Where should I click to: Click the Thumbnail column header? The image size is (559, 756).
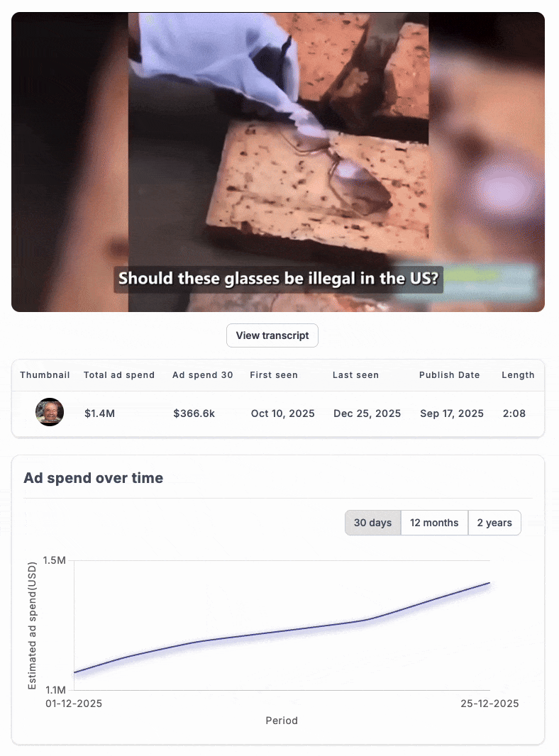[x=45, y=375]
